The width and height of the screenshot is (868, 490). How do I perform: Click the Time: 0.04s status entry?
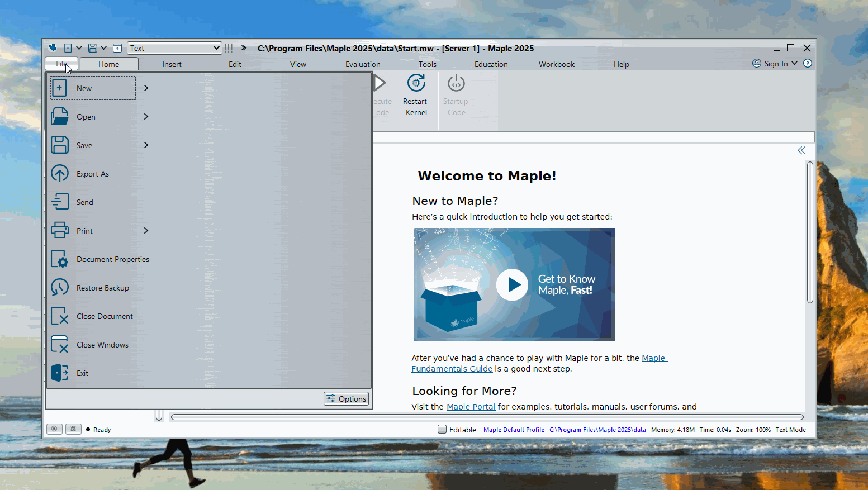[715, 430]
